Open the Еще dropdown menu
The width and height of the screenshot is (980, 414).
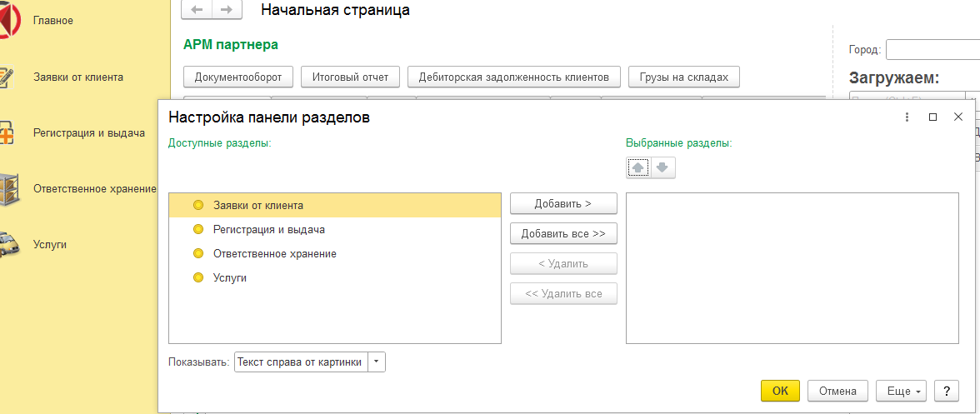click(x=904, y=391)
